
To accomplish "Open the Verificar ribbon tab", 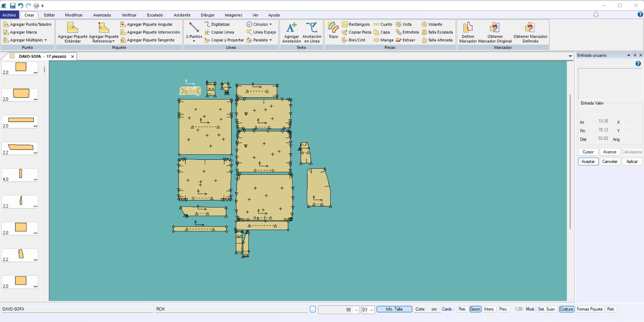I will pos(129,15).
